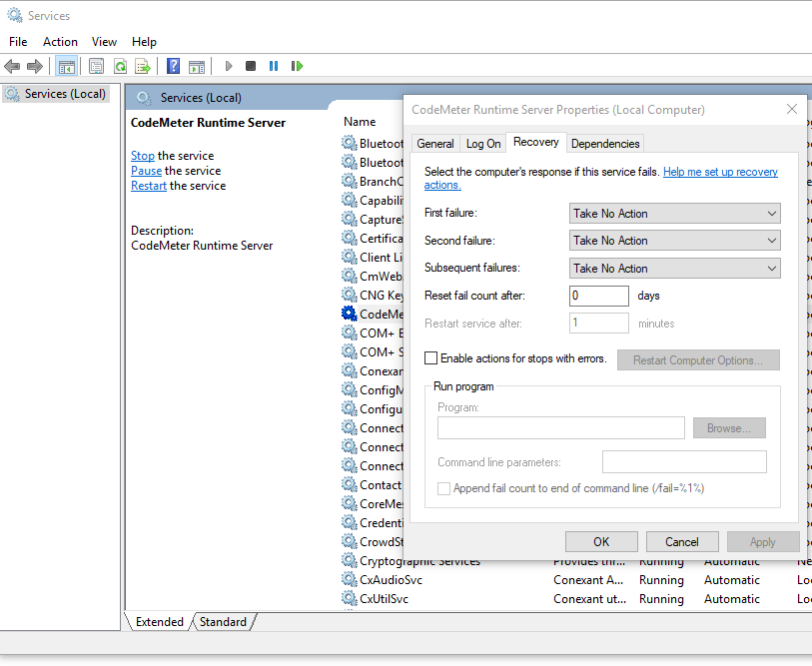Click the Export List toolbar icon
This screenshot has width=812, height=666.
click(143, 66)
